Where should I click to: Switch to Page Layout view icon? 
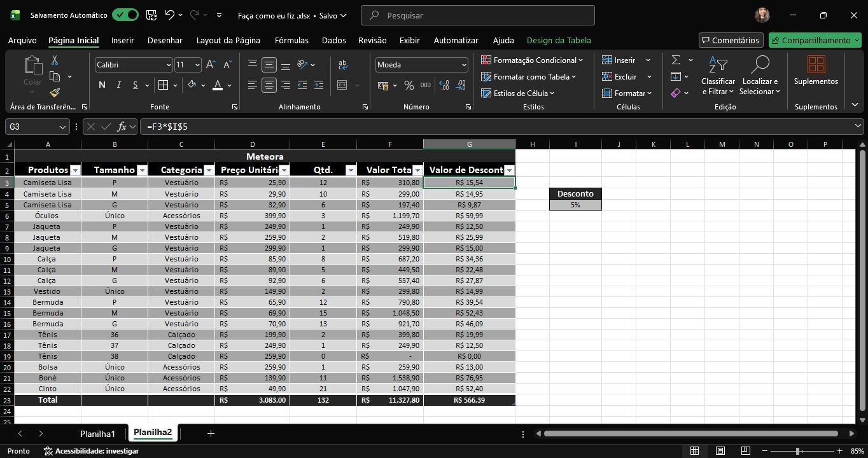pos(720,451)
